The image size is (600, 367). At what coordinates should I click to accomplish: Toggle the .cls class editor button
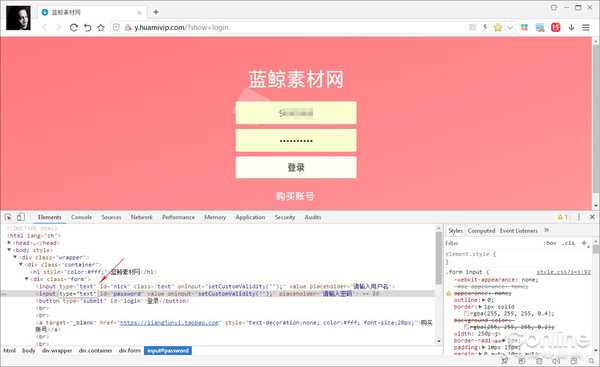click(x=569, y=243)
